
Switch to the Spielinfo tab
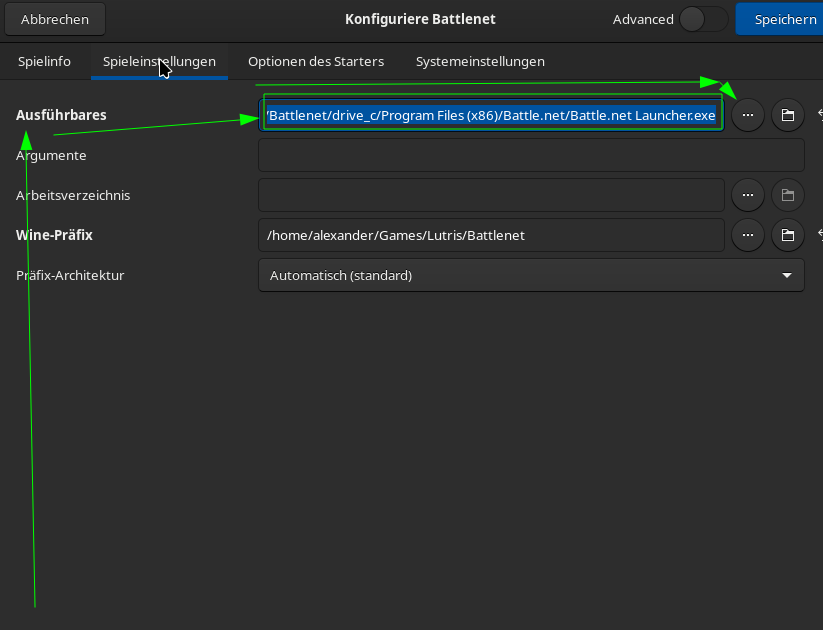click(x=44, y=61)
